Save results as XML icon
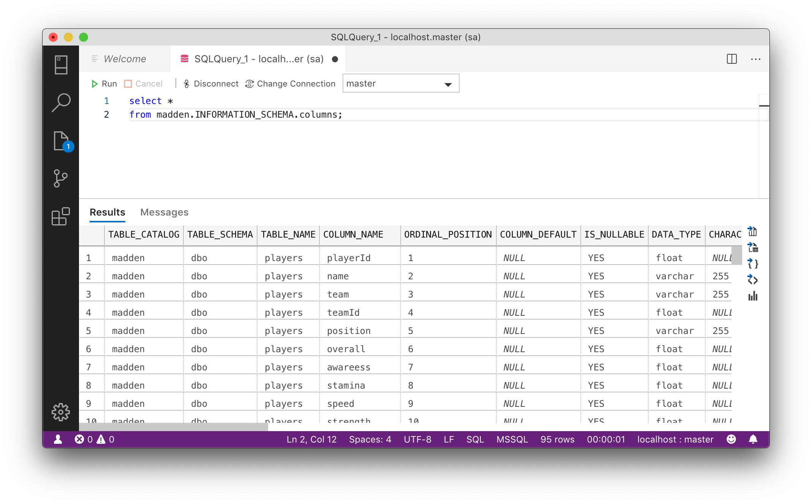Screen dimensions: 812x504 click(753, 280)
